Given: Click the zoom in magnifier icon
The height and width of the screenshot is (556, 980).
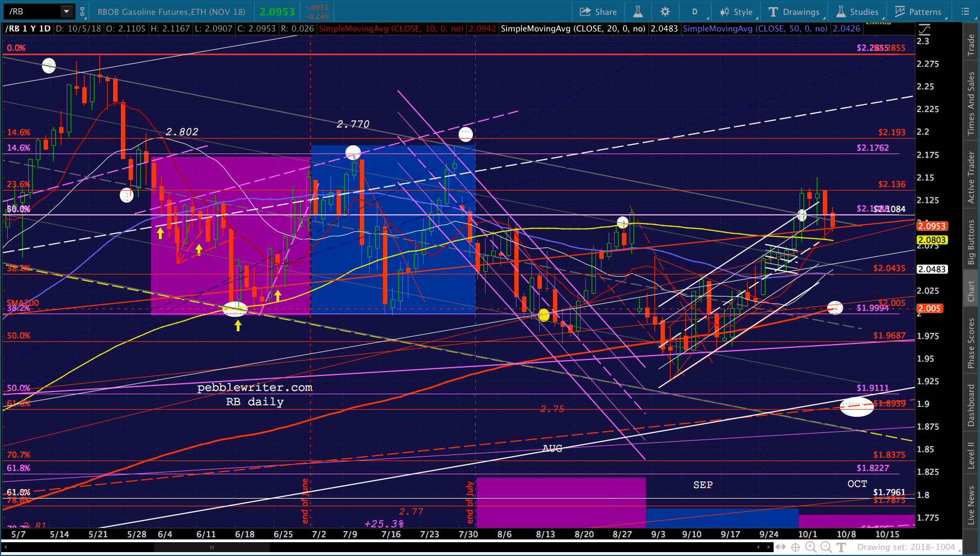Looking at the screenshot, I should 811,547.
